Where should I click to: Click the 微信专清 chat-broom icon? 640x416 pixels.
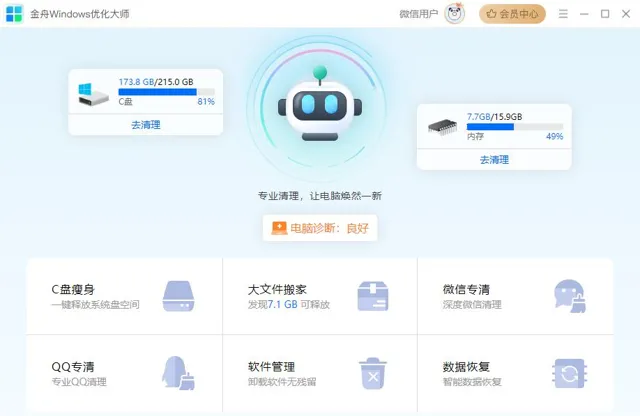coord(570,296)
